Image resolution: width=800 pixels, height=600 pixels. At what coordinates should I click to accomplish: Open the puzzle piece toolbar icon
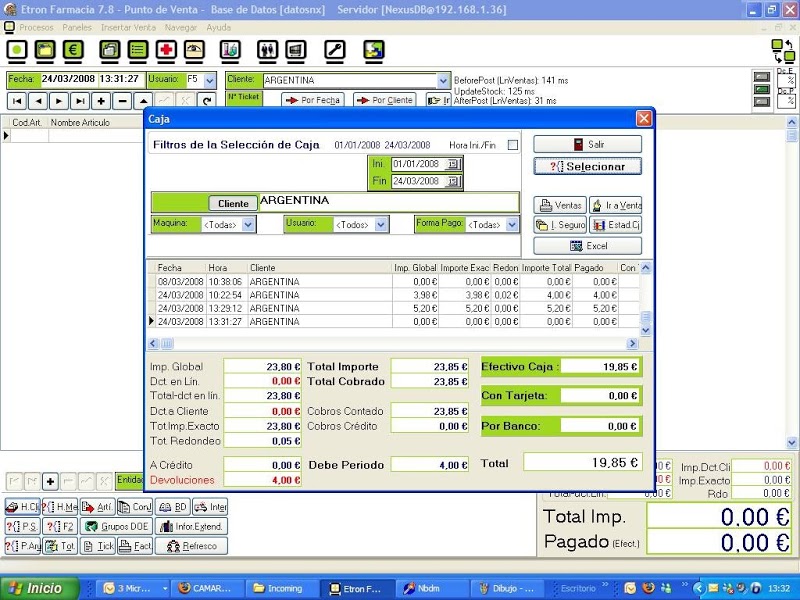coord(374,50)
